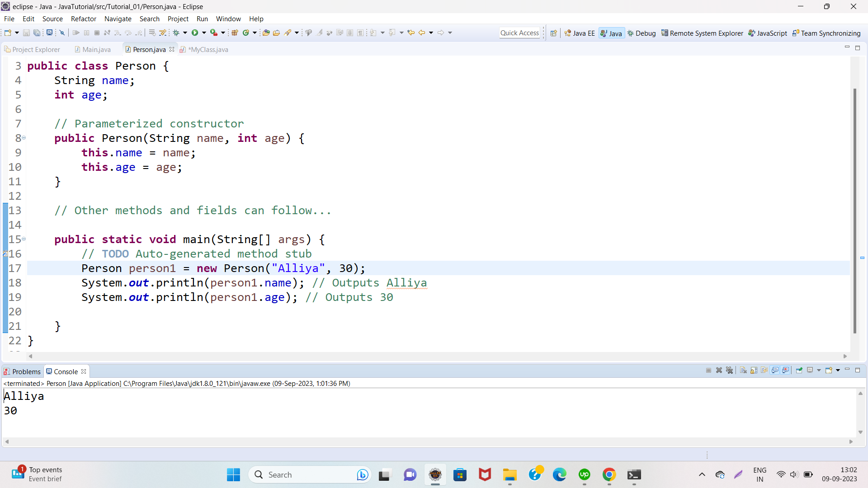Switch to the *MyClass.java editor tab
Viewport: 868px width, 488px height.
pyautogui.click(x=204, y=49)
